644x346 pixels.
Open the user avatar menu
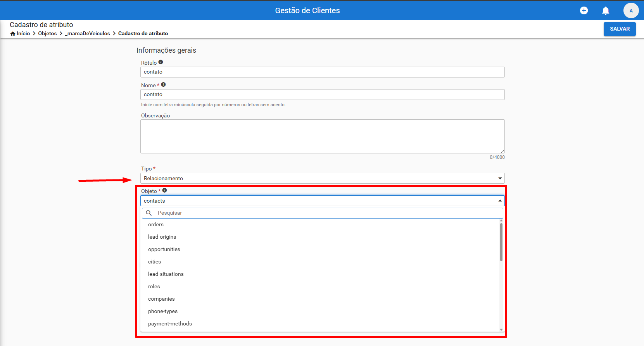[631, 10]
